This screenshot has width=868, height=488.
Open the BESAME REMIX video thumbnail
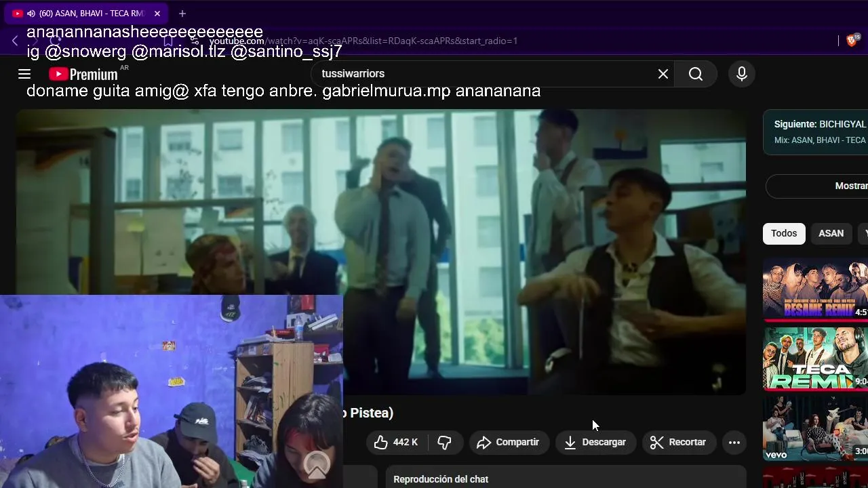tap(815, 289)
